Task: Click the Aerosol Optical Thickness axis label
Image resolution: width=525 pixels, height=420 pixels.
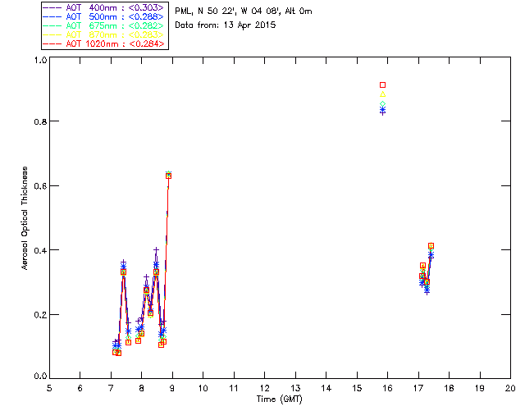Action: (25, 218)
